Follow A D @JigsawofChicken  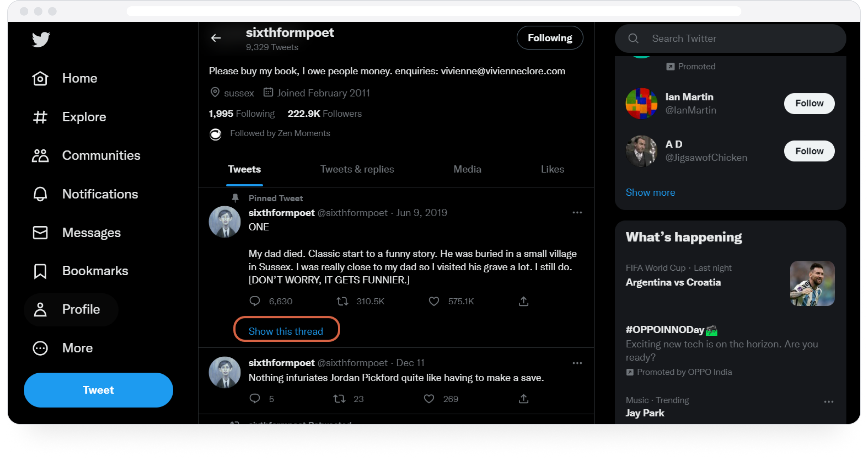tap(809, 151)
